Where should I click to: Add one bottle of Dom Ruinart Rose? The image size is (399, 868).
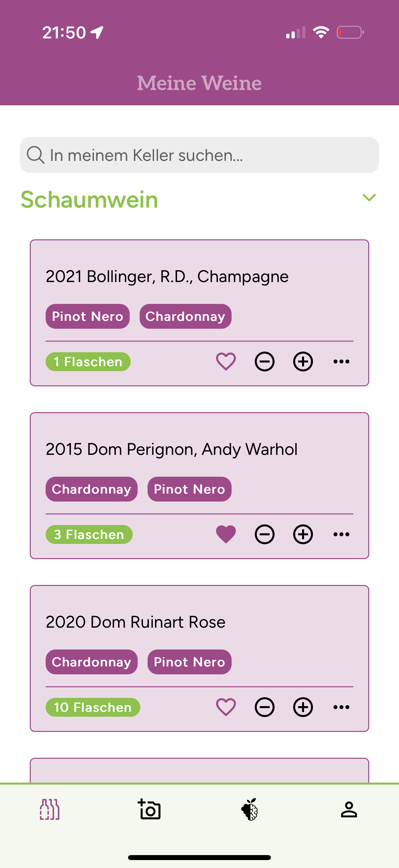coord(303,707)
